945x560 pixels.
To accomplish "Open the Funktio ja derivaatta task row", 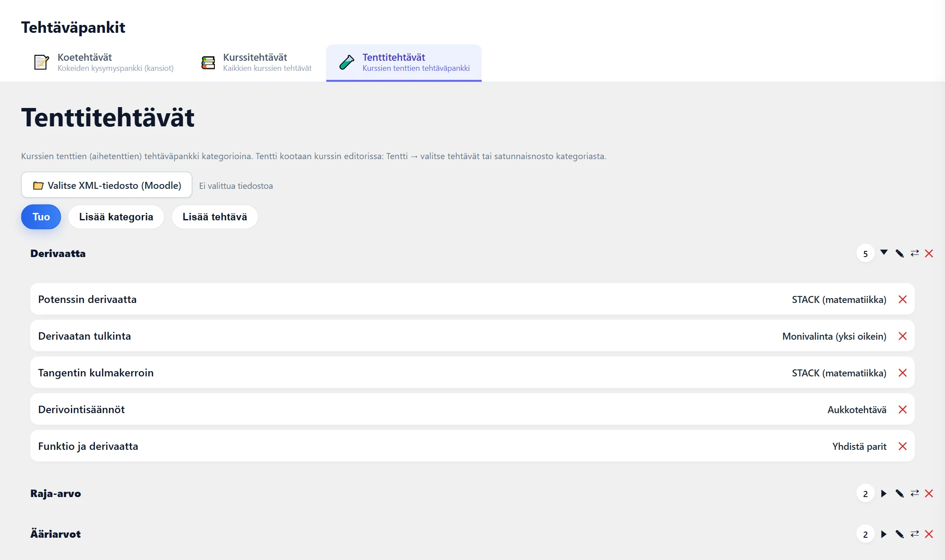I will click(x=472, y=446).
